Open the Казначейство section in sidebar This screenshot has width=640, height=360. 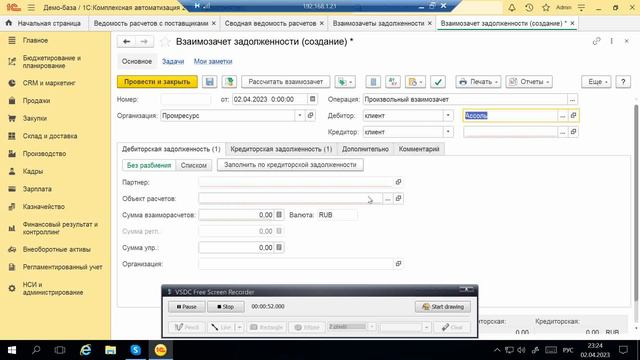pyautogui.click(x=43, y=207)
